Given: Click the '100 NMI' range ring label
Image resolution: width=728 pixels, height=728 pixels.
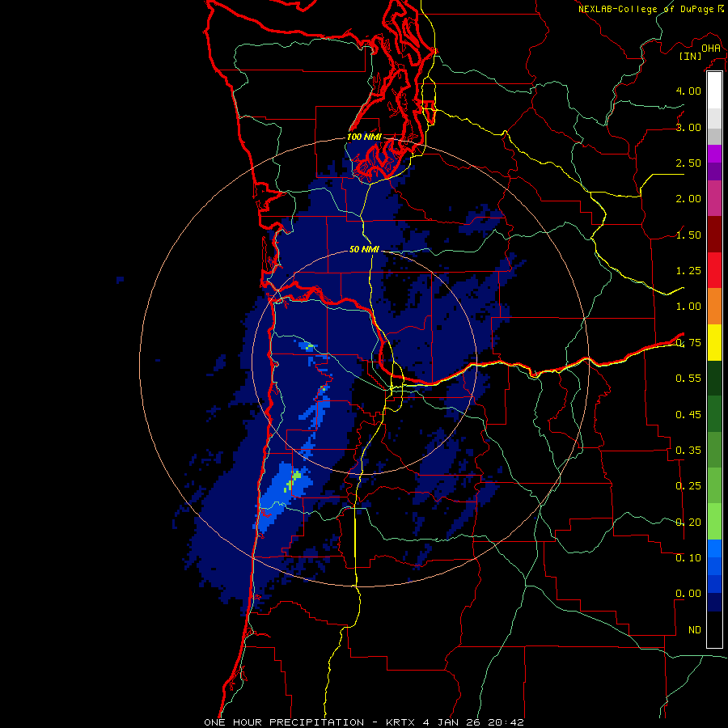Looking at the screenshot, I should [x=365, y=137].
